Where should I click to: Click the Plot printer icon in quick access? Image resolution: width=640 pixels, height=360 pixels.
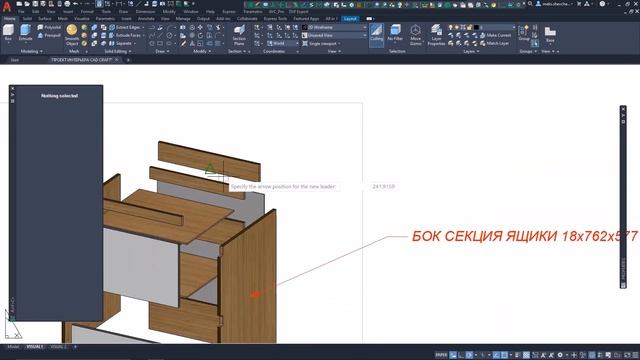(x=67, y=4)
